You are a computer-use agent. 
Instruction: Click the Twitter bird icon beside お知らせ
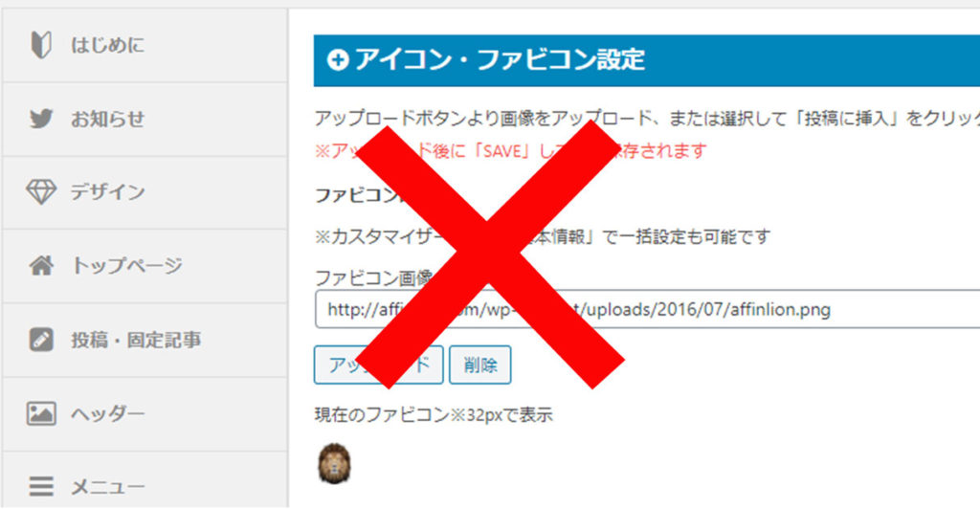(41, 118)
